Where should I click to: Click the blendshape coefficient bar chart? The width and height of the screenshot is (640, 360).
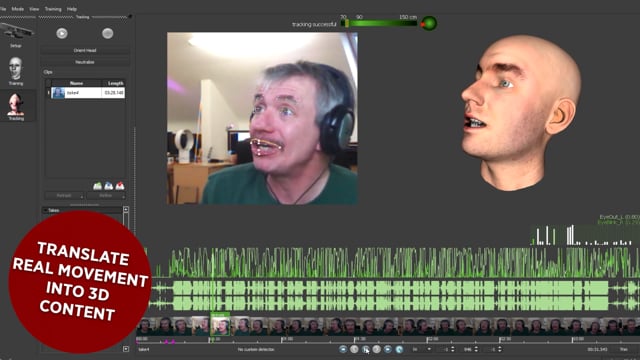(584, 235)
